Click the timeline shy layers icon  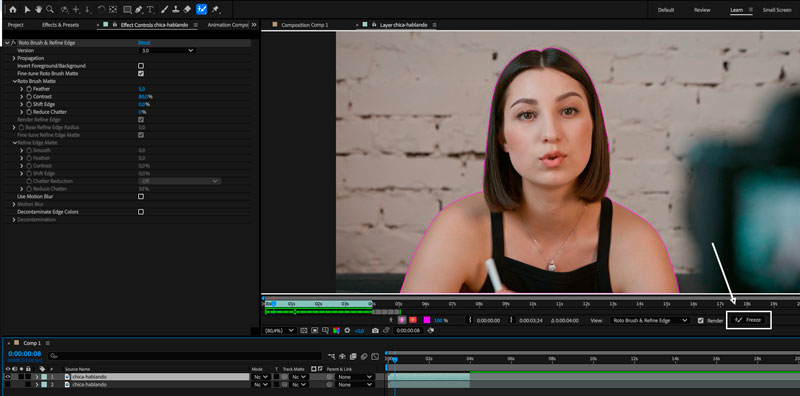(x=342, y=356)
